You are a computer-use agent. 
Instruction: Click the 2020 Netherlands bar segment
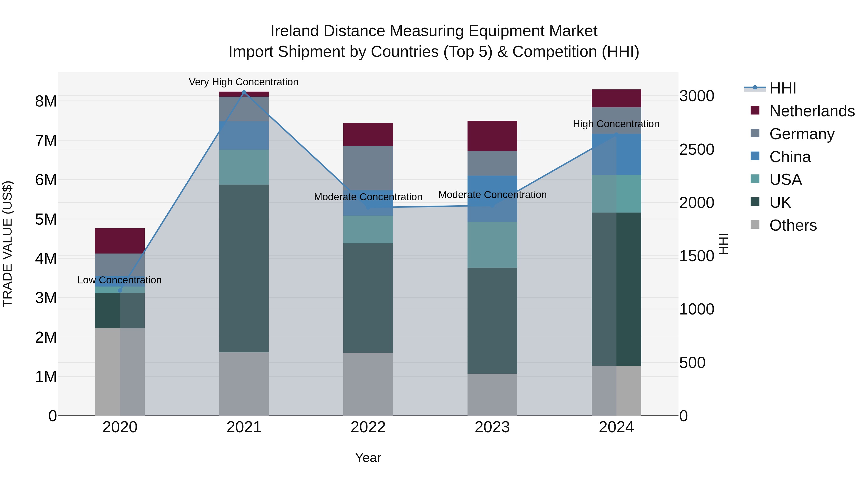(x=120, y=241)
